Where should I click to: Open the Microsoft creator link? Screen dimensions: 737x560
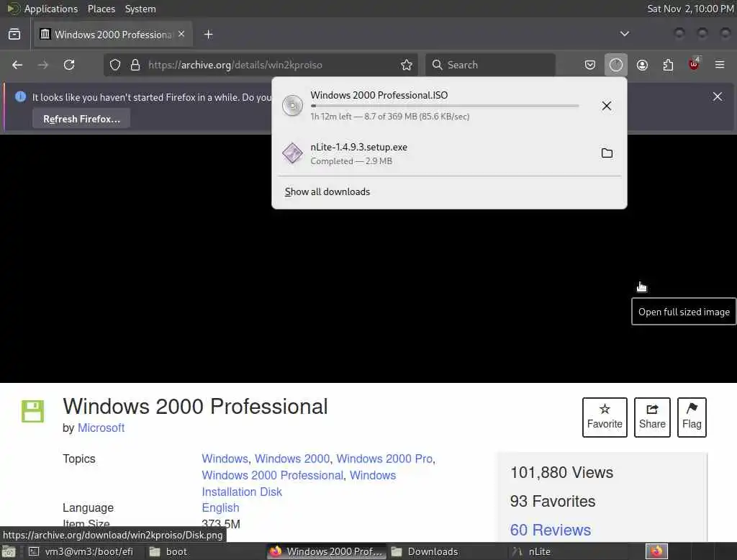point(101,428)
